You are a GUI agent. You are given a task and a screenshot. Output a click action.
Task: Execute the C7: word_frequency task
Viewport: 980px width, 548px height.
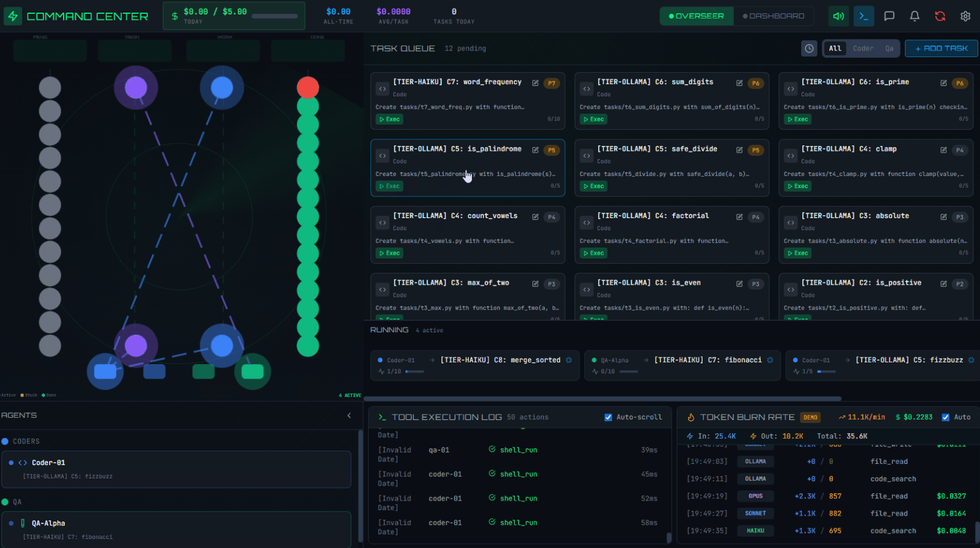pos(390,120)
